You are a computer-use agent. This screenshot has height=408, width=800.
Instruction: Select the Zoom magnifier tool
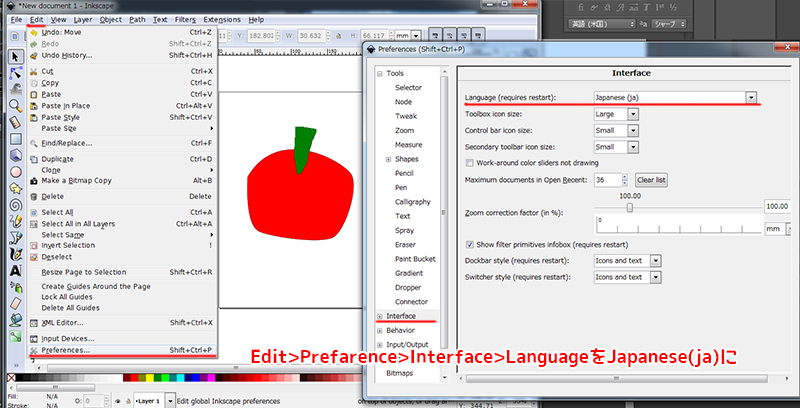[x=16, y=105]
